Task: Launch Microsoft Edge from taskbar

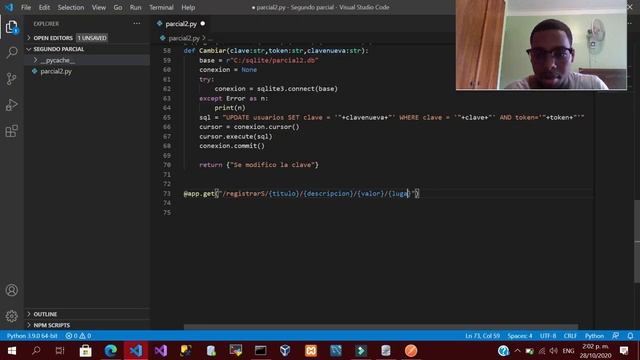Action: (111, 351)
